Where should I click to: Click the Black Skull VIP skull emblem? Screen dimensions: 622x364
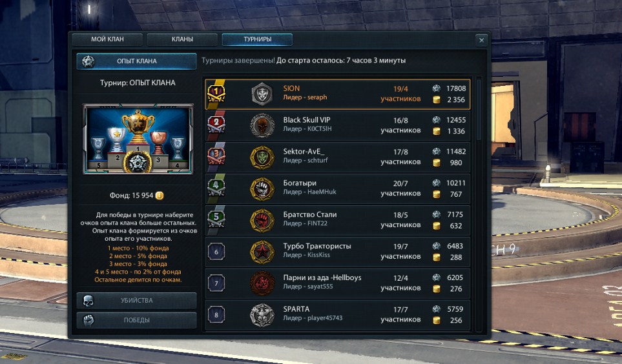(x=262, y=126)
